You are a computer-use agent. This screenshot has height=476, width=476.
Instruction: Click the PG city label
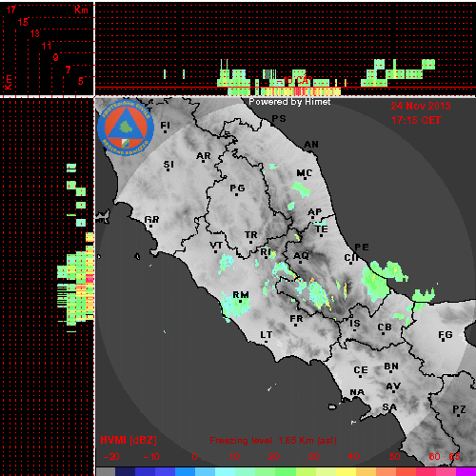click(x=237, y=188)
